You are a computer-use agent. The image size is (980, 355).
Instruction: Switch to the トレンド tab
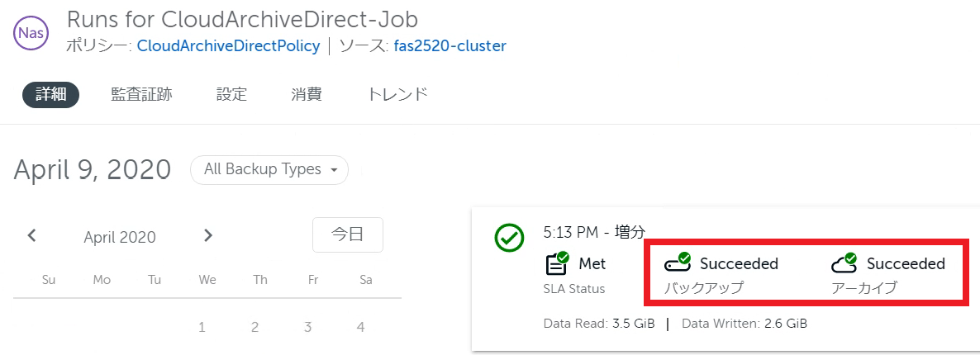(x=397, y=95)
